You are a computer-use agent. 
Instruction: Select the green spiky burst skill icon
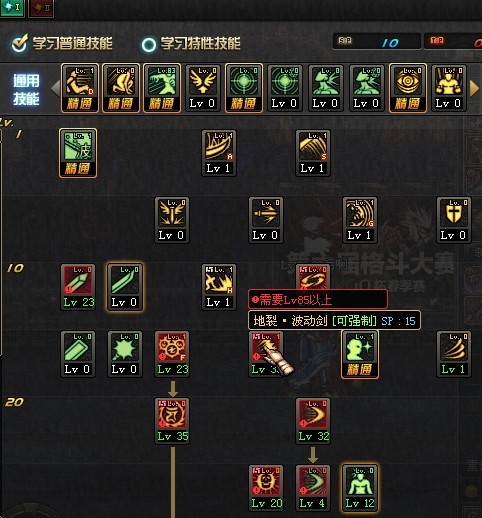(125, 354)
